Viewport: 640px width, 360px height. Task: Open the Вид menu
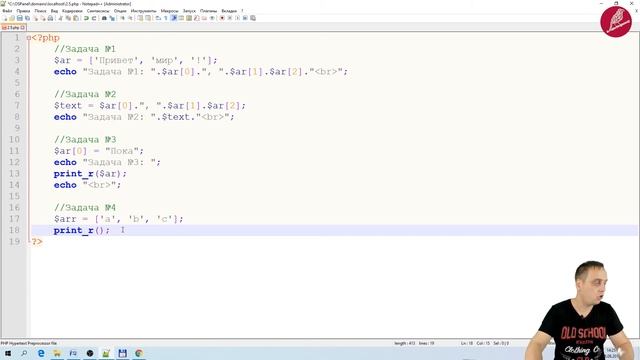coord(54,11)
